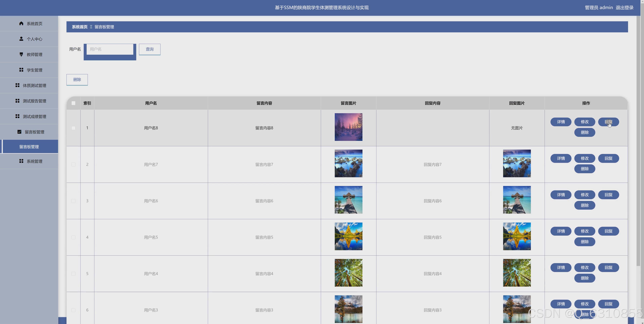Click the 教师管理 sidebar icon
The height and width of the screenshot is (324, 644).
click(21, 54)
